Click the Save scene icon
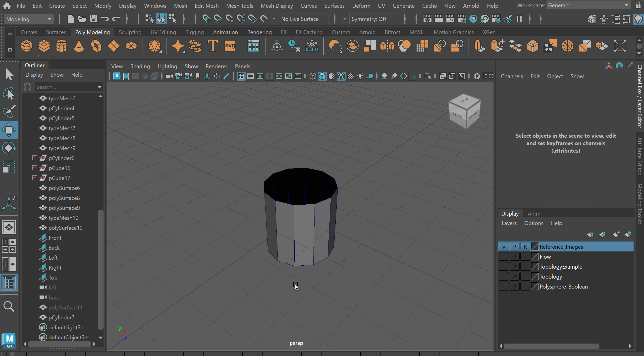 94,19
